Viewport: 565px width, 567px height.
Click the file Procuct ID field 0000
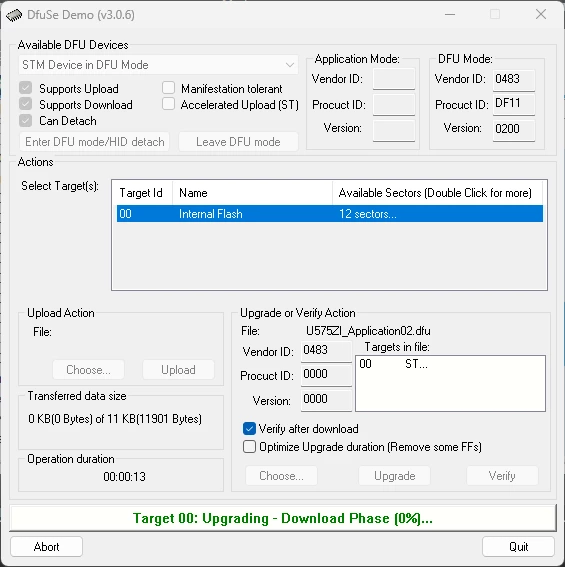[x=326, y=375]
